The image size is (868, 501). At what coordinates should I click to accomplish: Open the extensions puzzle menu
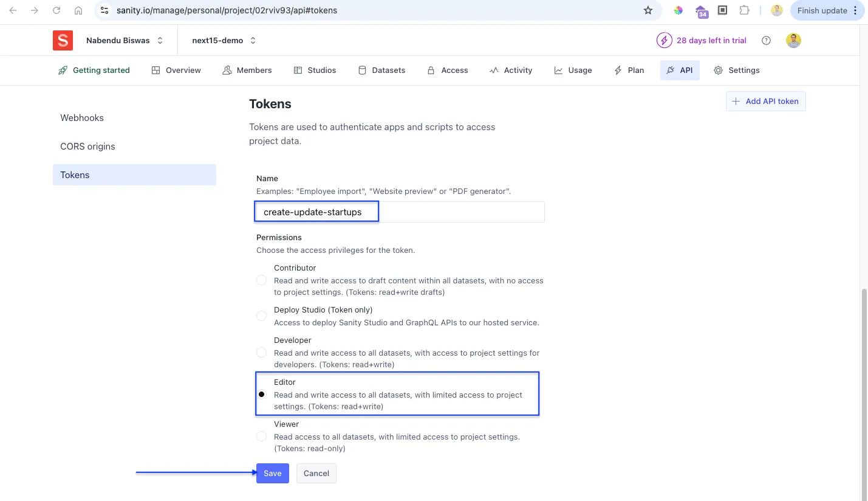[744, 10]
